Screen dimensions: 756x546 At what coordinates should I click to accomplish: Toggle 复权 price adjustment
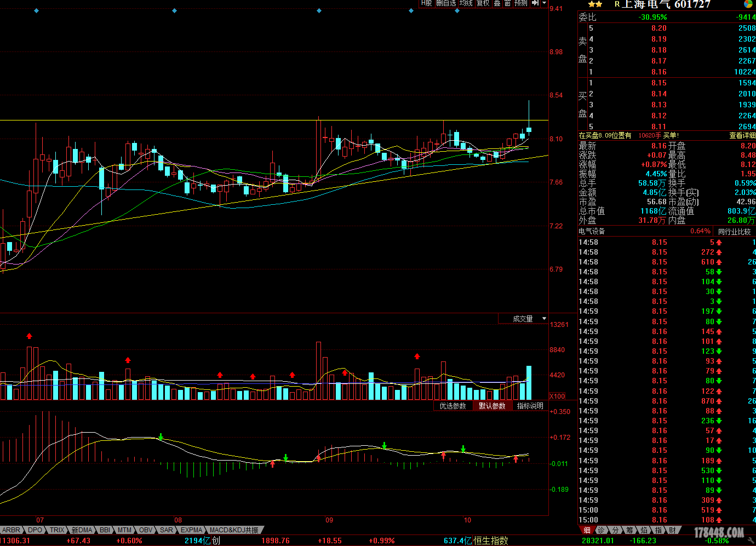point(483,3)
